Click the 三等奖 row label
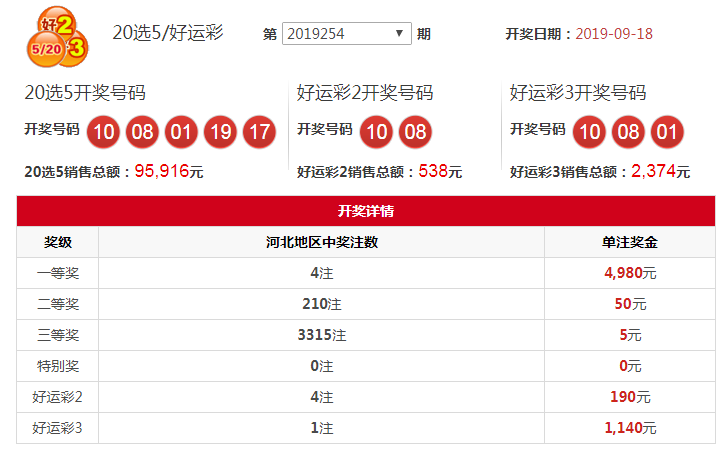 point(58,335)
